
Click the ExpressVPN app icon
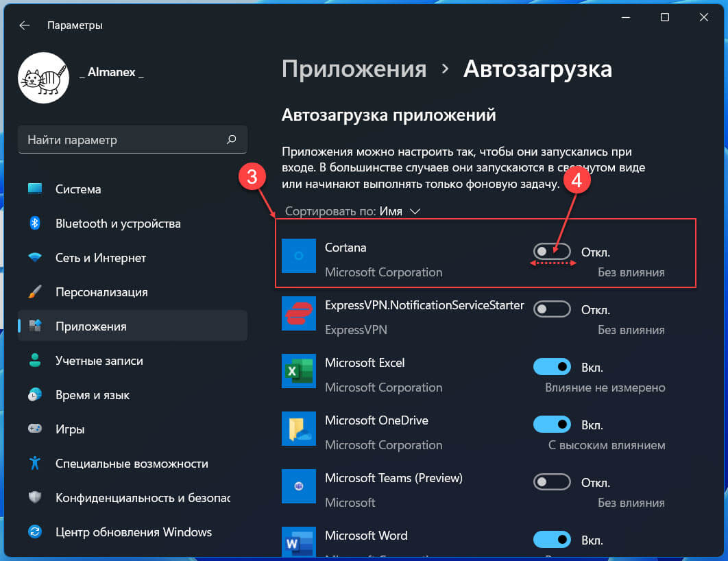tap(299, 313)
